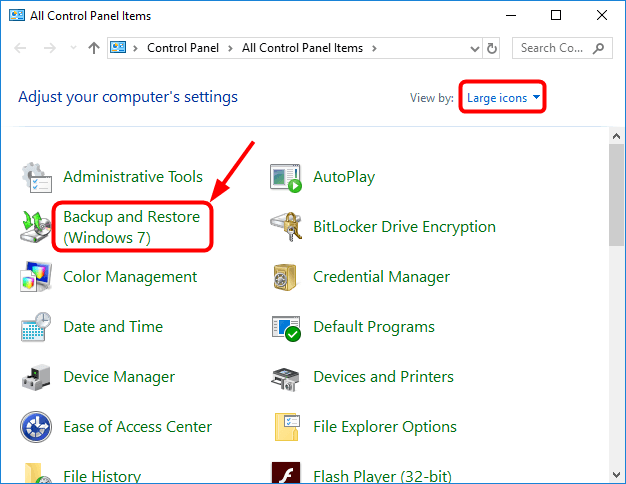The image size is (626, 484).
Task: Click the BitLocker Drive Encryption padlock icon
Action: click(286, 227)
